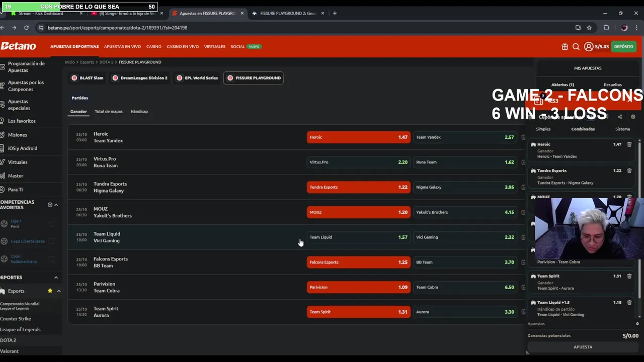The height and width of the screenshot is (362, 644).
Task: Open the browser extensions puzzle icon
Action: point(606,28)
